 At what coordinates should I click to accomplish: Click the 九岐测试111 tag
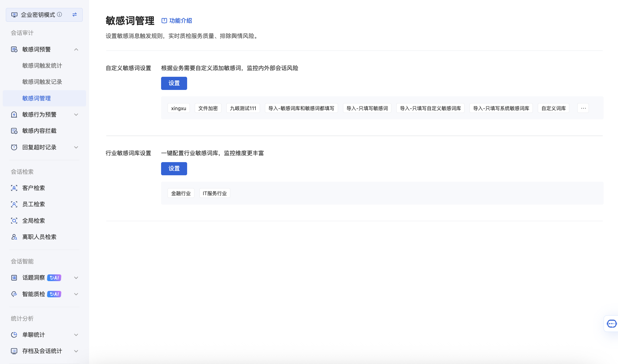pyautogui.click(x=243, y=108)
